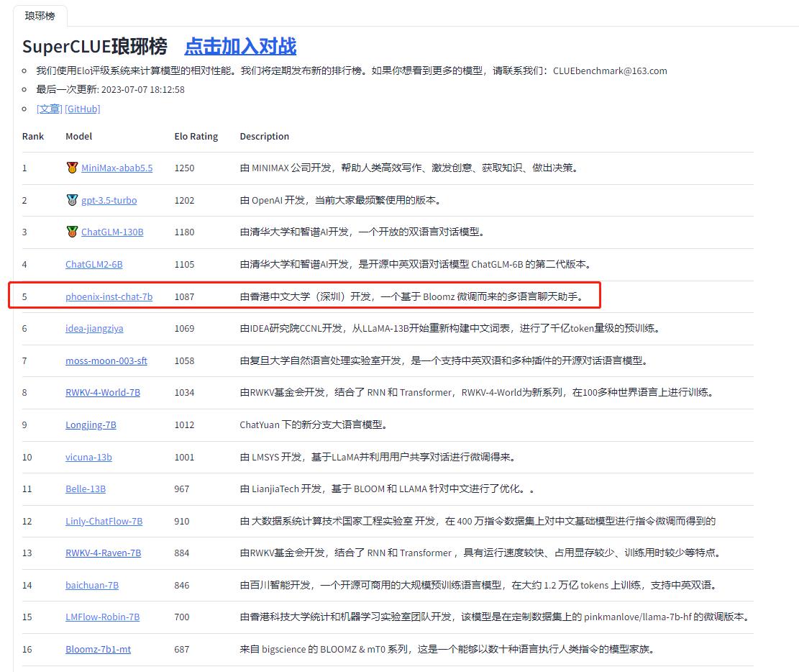Image resolution: width=799 pixels, height=672 pixels.
Task: Follow the Longjing-7B model link
Action: (x=91, y=424)
